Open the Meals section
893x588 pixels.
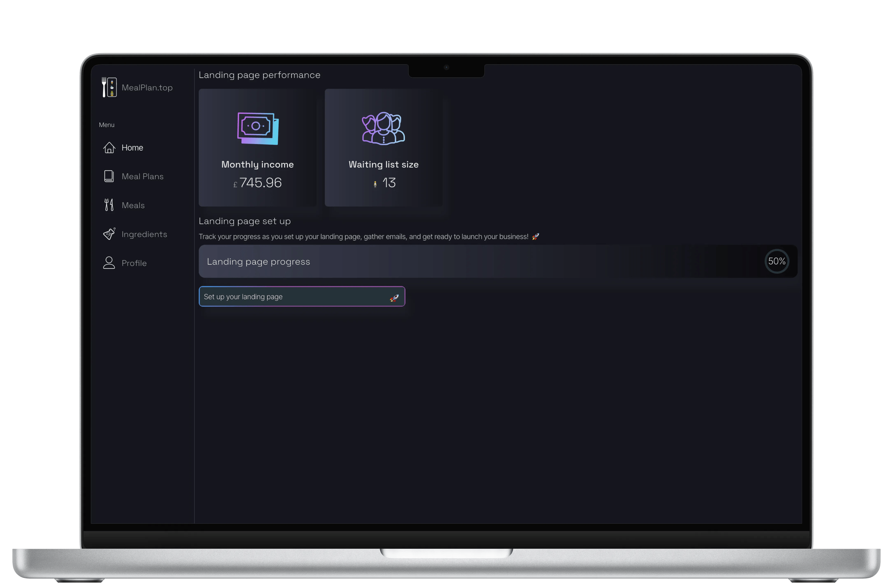[x=133, y=205]
